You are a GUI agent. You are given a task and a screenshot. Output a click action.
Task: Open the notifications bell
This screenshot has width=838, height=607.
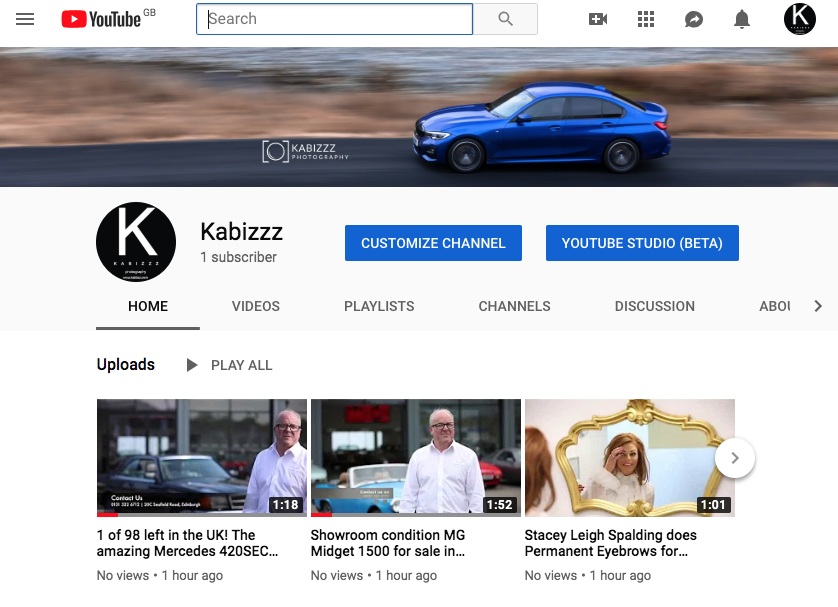742,19
